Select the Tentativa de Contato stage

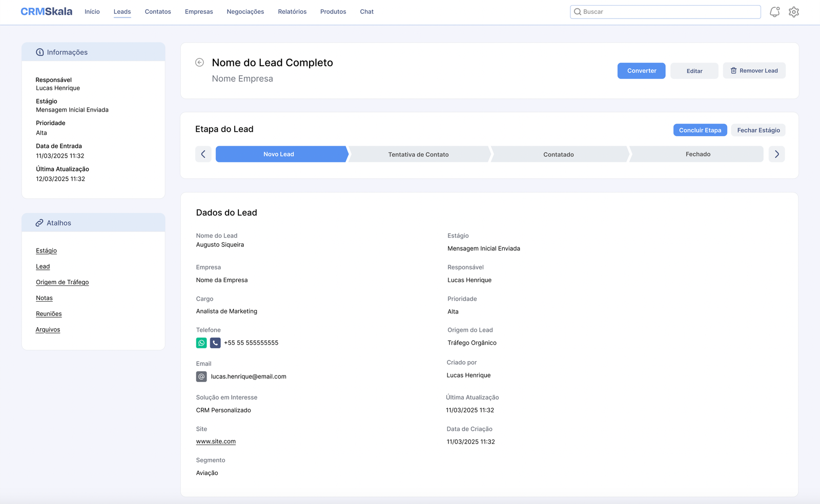point(418,154)
